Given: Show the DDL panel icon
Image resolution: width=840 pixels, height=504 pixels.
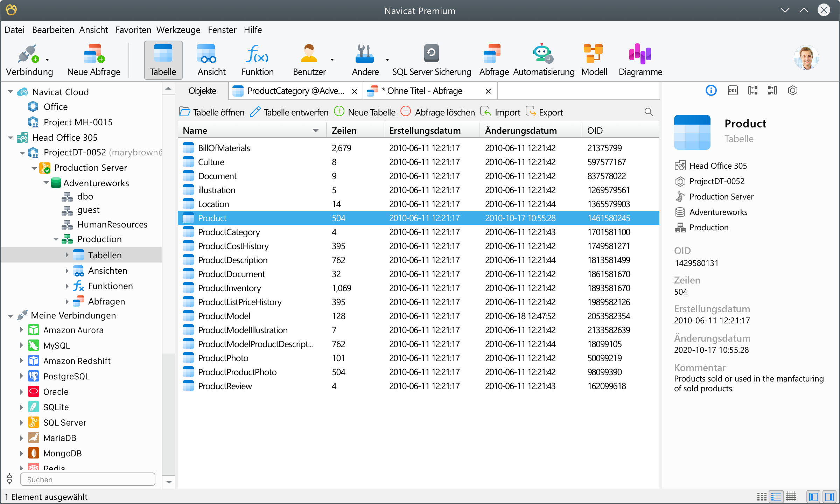Looking at the screenshot, I should coord(733,91).
